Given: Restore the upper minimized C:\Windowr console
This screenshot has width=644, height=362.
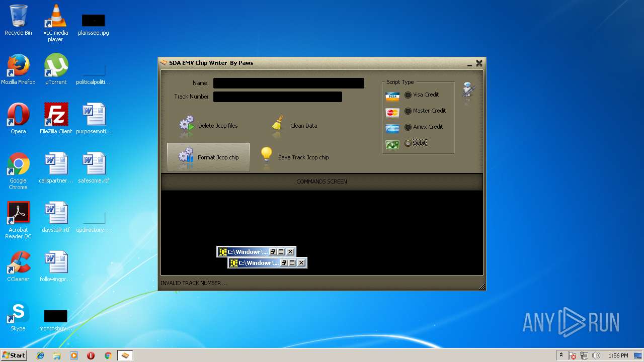Looking at the screenshot, I should [273, 252].
